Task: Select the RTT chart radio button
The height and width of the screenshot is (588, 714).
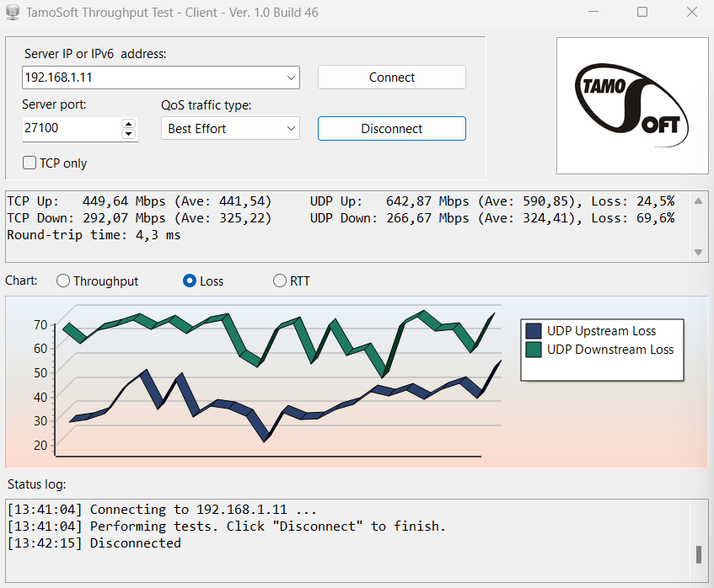Action: (280, 281)
